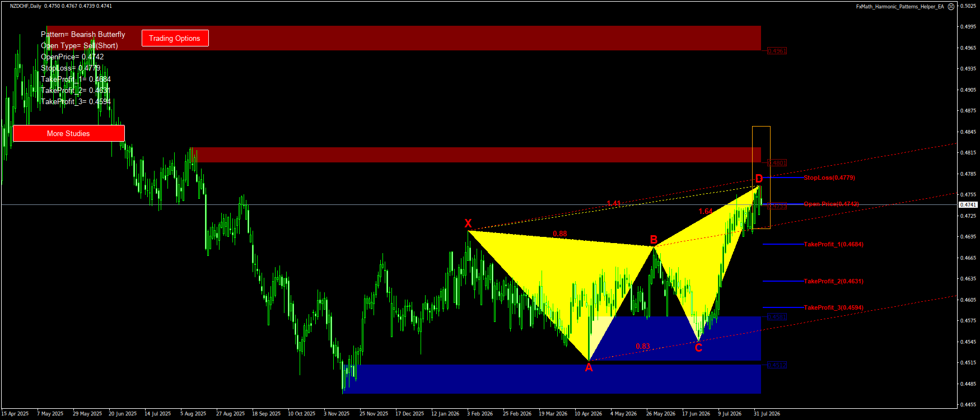Click the current price 0.4741 axis marker
980x420 pixels.
[968, 205]
